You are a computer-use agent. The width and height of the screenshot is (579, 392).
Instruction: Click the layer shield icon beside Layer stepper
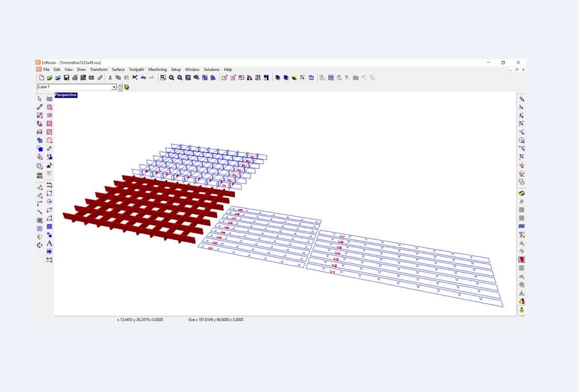tap(127, 87)
